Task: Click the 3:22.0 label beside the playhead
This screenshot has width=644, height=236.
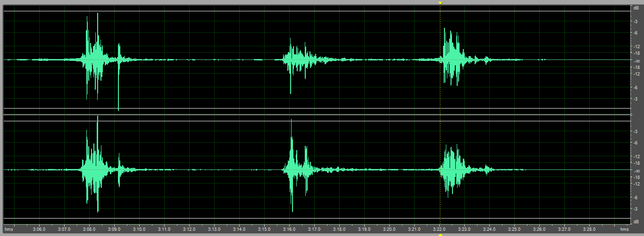Action: tap(439, 229)
